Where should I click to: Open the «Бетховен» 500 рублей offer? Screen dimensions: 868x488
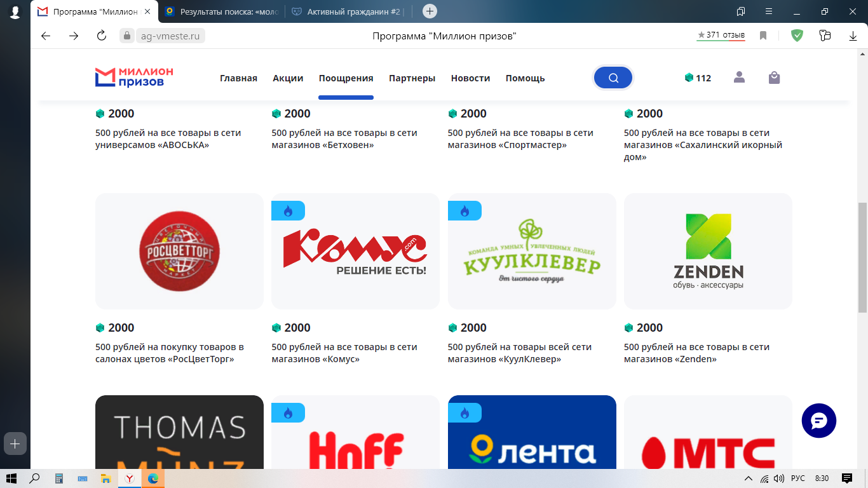click(344, 139)
